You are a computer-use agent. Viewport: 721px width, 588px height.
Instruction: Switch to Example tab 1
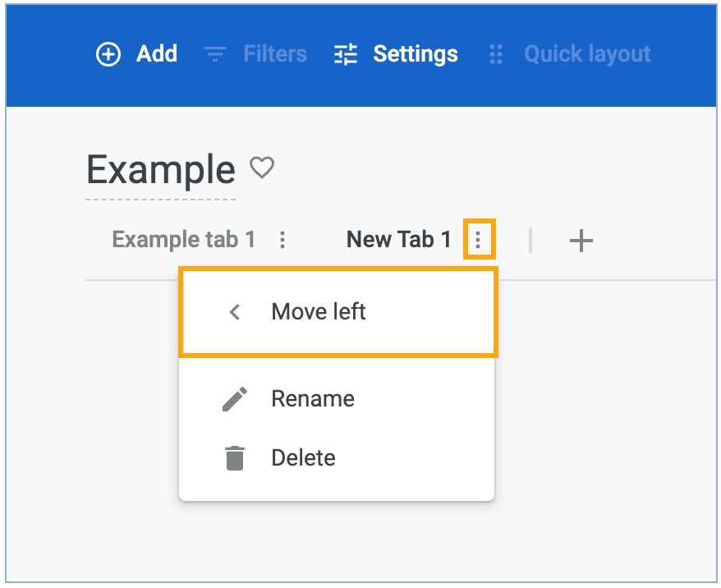click(x=184, y=240)
